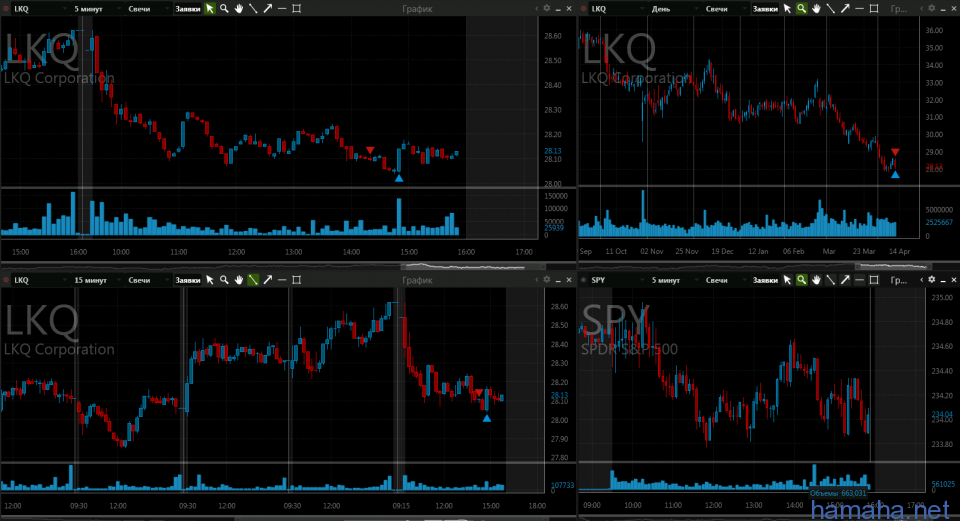
Task: Open gear settings of LKQ daily chart
Action: tap(932, 9)
